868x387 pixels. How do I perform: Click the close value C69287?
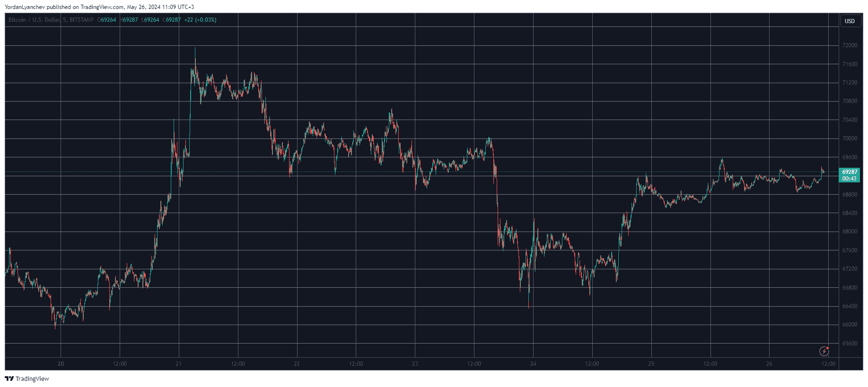click(x=172, y=20)
